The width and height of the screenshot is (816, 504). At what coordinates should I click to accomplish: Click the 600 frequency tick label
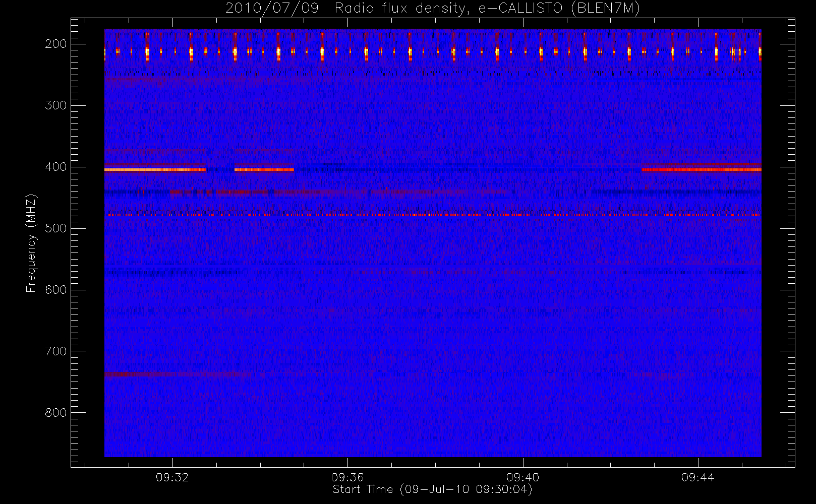(x=56, y=290)
